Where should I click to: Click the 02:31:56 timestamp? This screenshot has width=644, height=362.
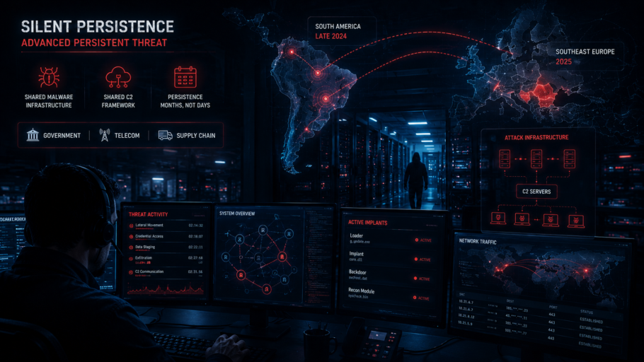196,271
